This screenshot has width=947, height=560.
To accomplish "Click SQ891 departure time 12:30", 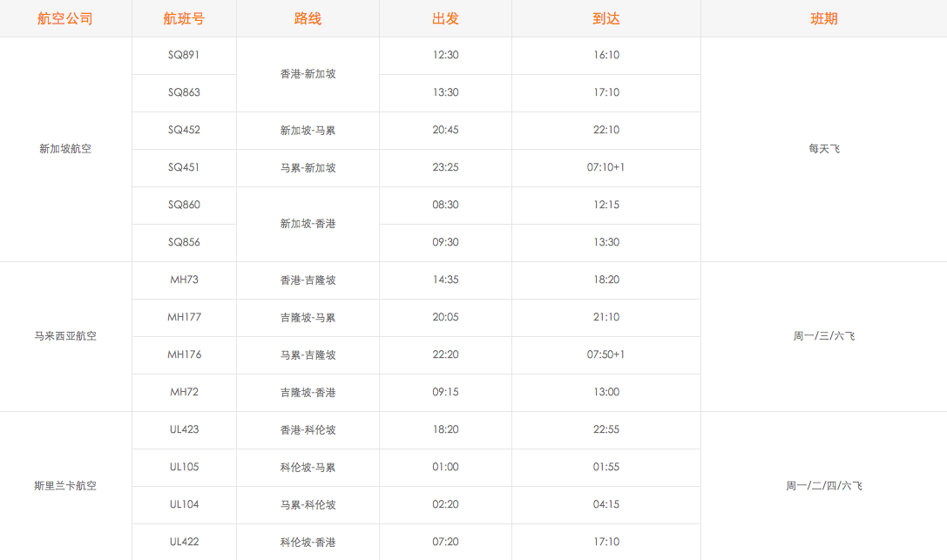I will [446, 55].
